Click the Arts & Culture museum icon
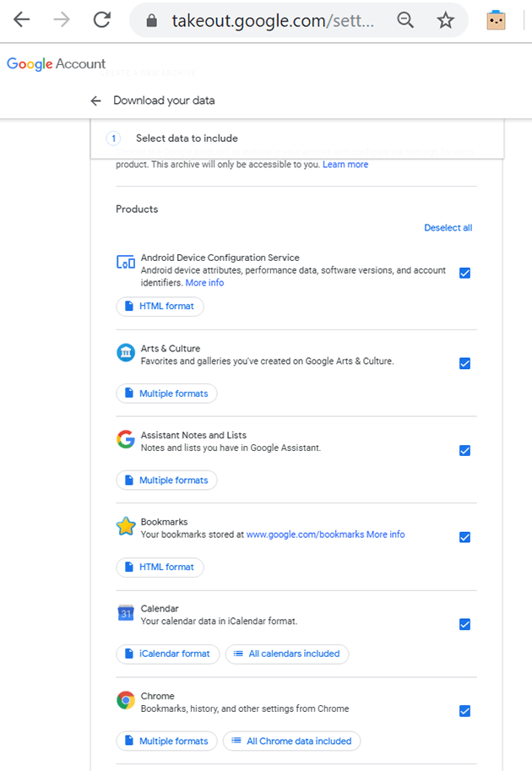 [x=125, y=352]
